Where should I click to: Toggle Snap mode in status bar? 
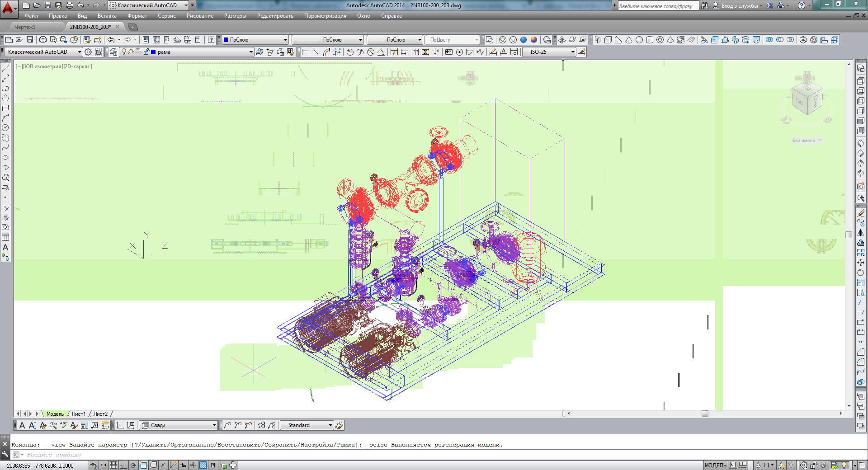point(104,465)
